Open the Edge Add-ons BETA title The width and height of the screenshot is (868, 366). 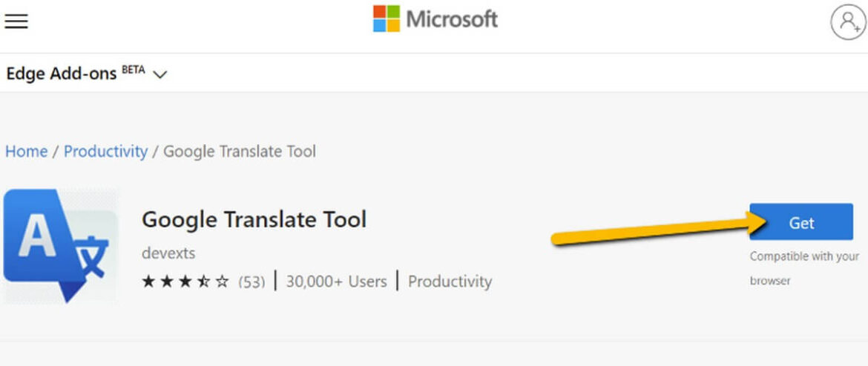point(76,73)
